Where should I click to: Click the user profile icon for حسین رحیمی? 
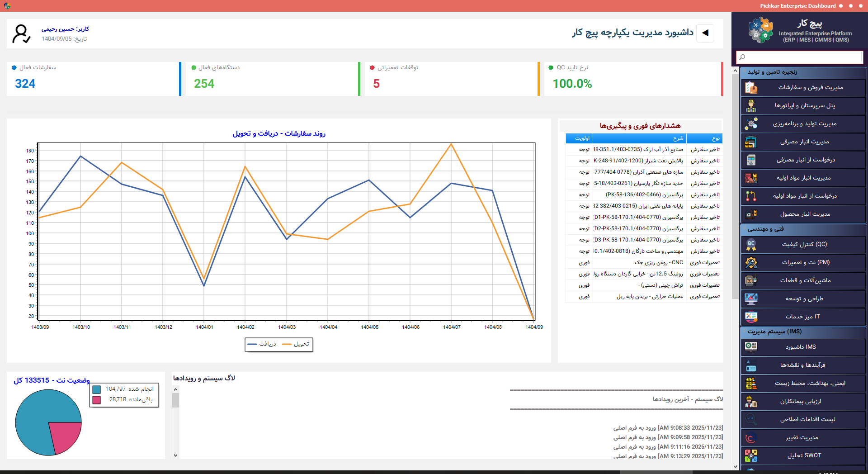point(21,33)
